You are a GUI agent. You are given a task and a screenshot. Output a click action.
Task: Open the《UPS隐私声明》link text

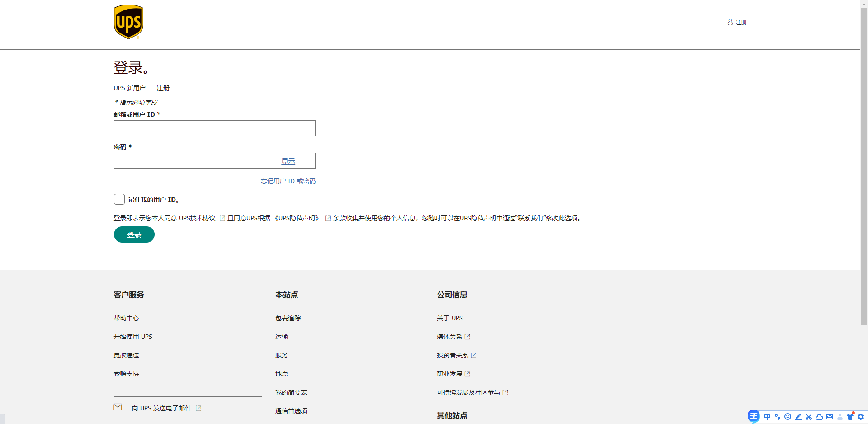pos(297,218)
